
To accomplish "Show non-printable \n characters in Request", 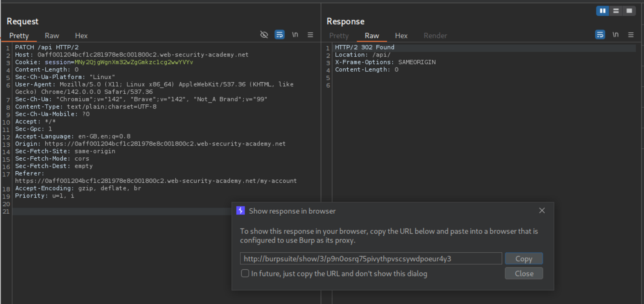I will (x=295, y=35).
